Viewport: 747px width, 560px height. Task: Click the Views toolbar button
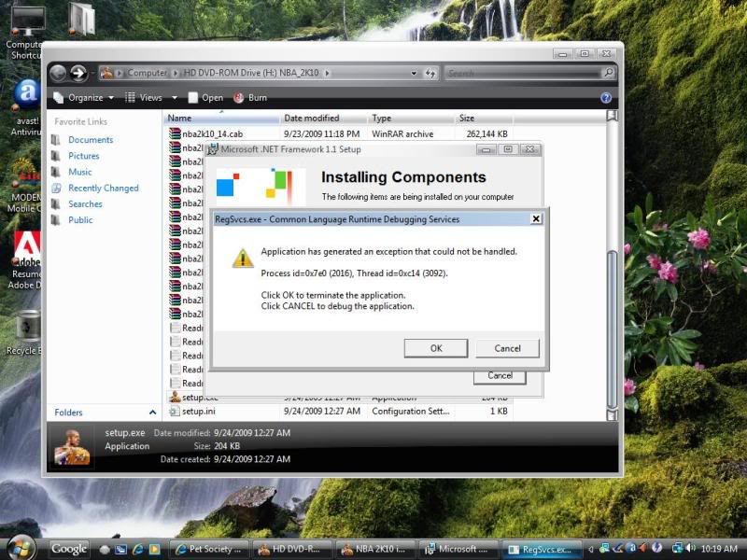[144, 98]
